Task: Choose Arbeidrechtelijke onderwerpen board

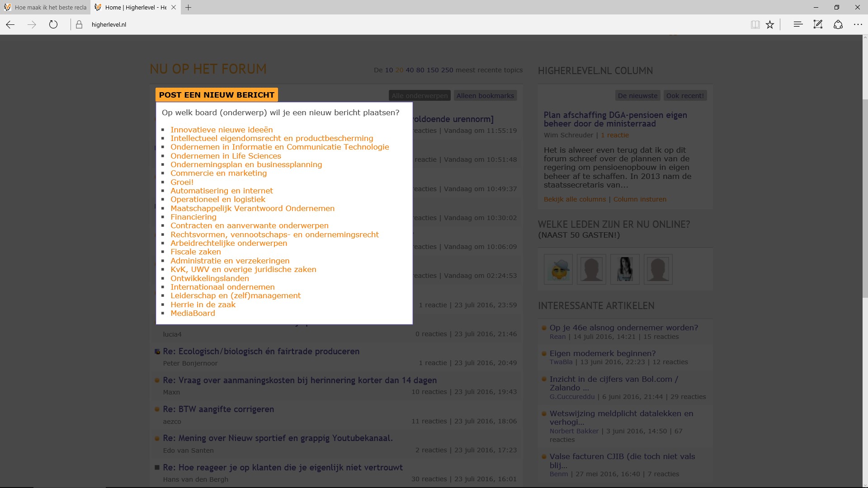Action: [229, 243]
